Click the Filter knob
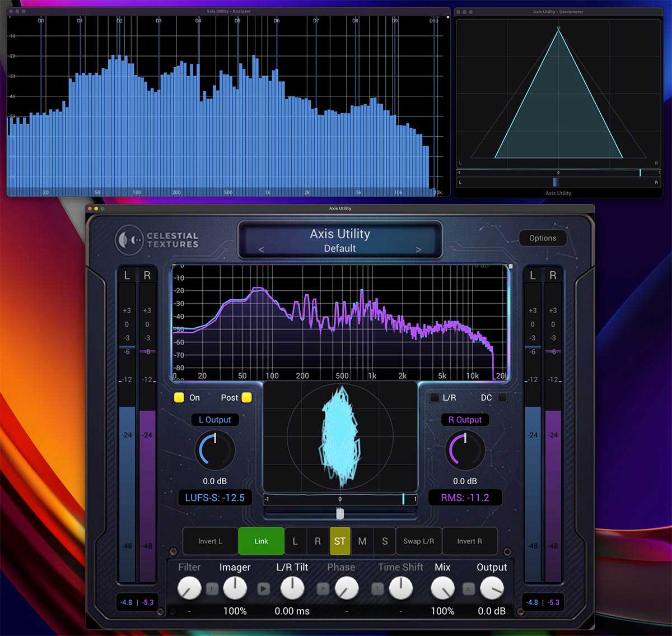 tap(189, 588)
